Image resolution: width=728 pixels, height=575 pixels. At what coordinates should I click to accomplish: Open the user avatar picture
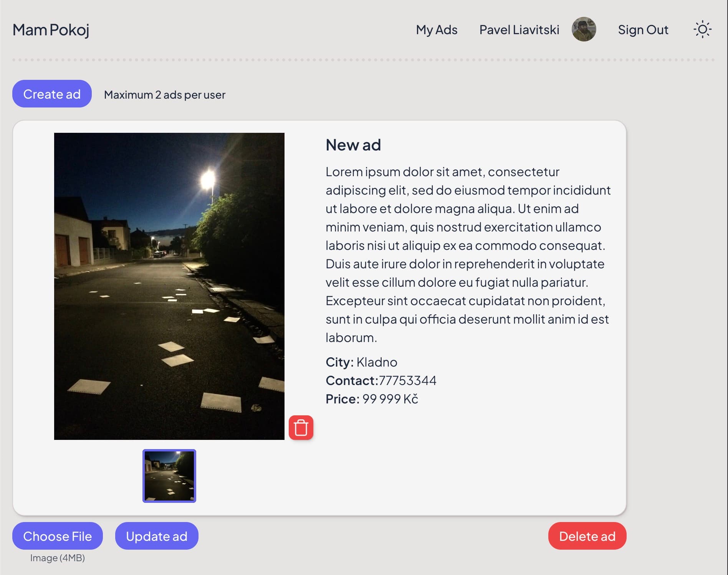pos(584,29)
